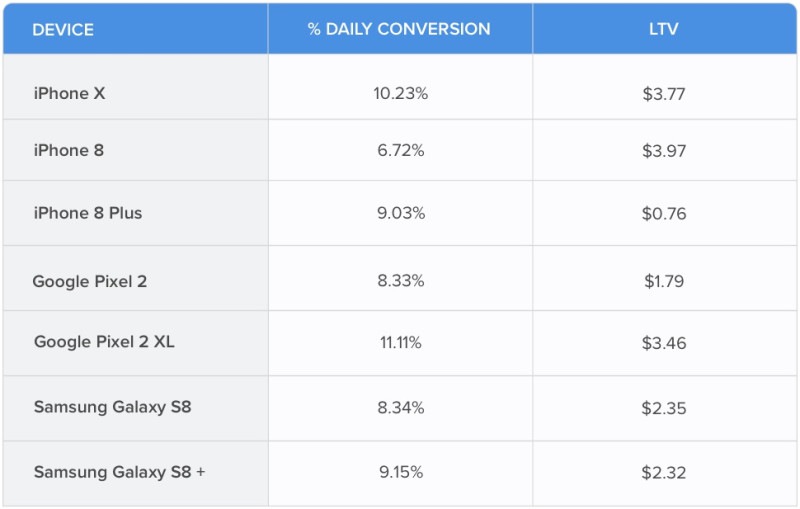Select the iPhone 8 Plus device cell

[88, 213]
